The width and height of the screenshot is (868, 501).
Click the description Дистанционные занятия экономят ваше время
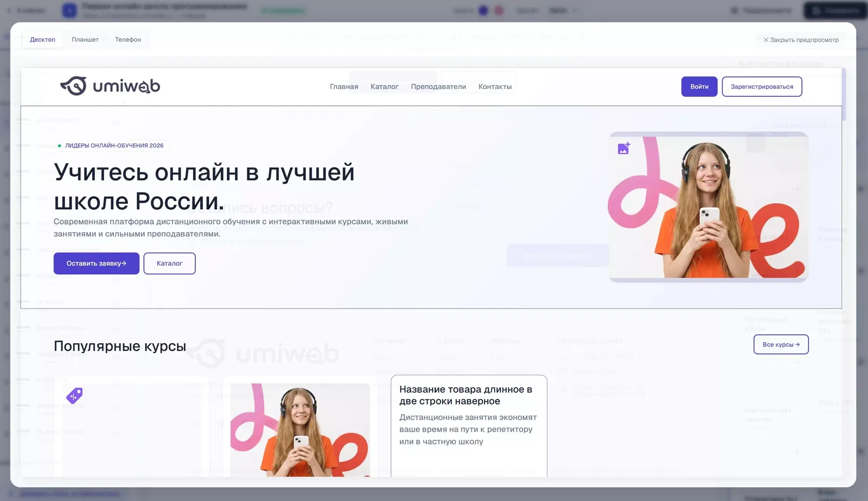coord(468,429)
